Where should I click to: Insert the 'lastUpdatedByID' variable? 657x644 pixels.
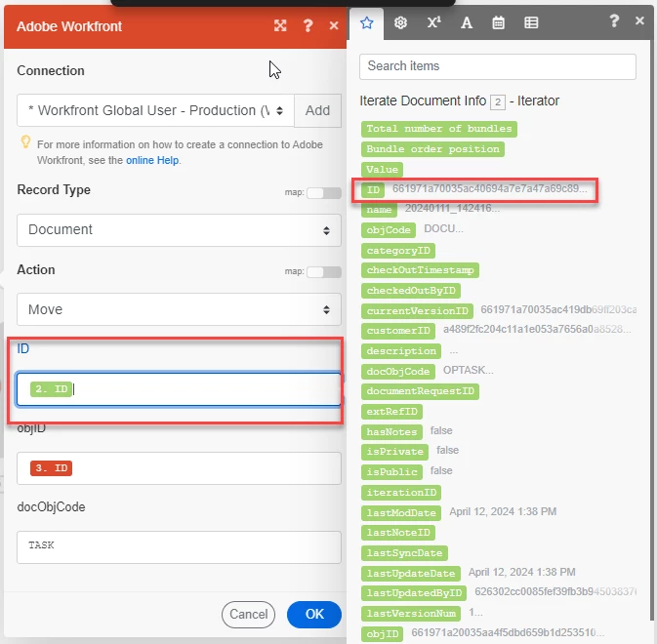point(414,593)
